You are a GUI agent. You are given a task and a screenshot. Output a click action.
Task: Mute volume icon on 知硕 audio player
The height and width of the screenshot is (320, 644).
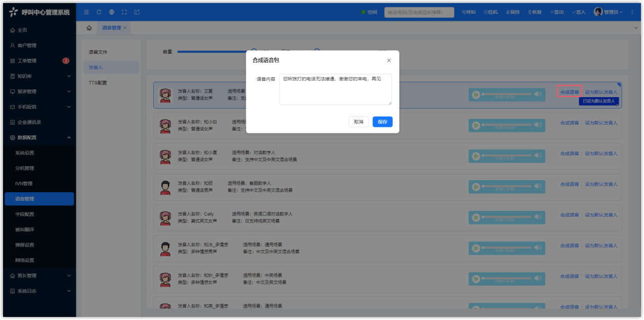point(538,187)
